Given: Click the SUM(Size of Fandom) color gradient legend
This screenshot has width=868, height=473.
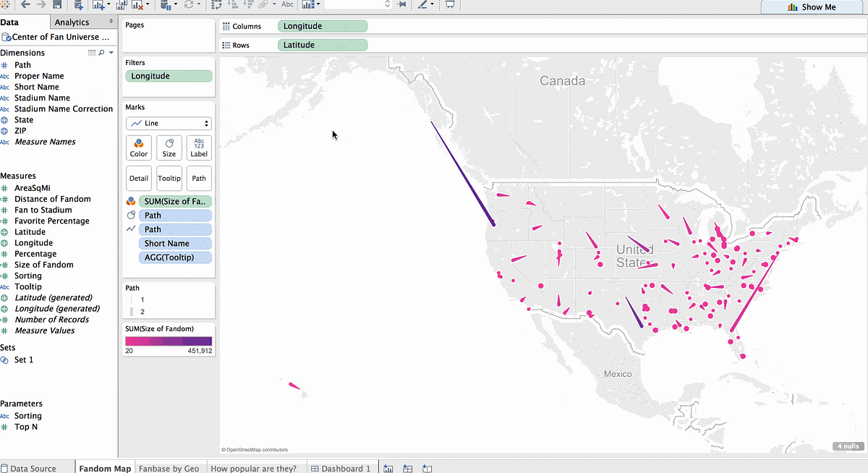Looking at the screenshot, I should (169, 340).
